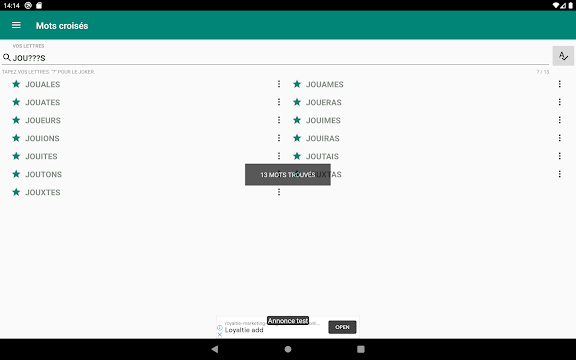The image size is (576, 360).
Task: Star the word JOUALES
Action: click(16, 84)
